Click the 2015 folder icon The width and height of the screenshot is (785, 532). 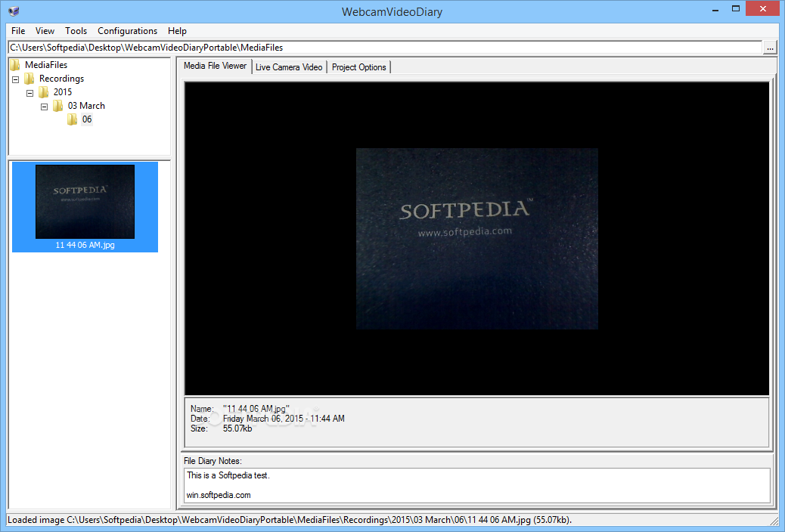point(44,92)
